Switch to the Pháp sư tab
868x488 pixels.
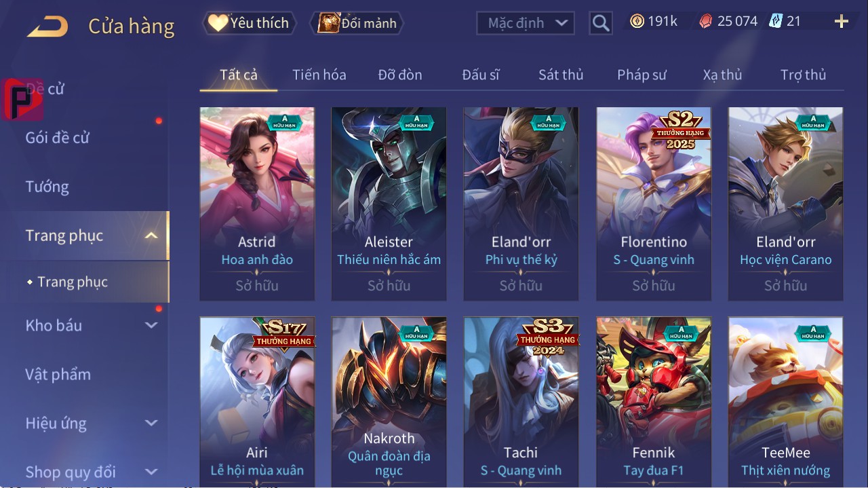tap(642, 75)
